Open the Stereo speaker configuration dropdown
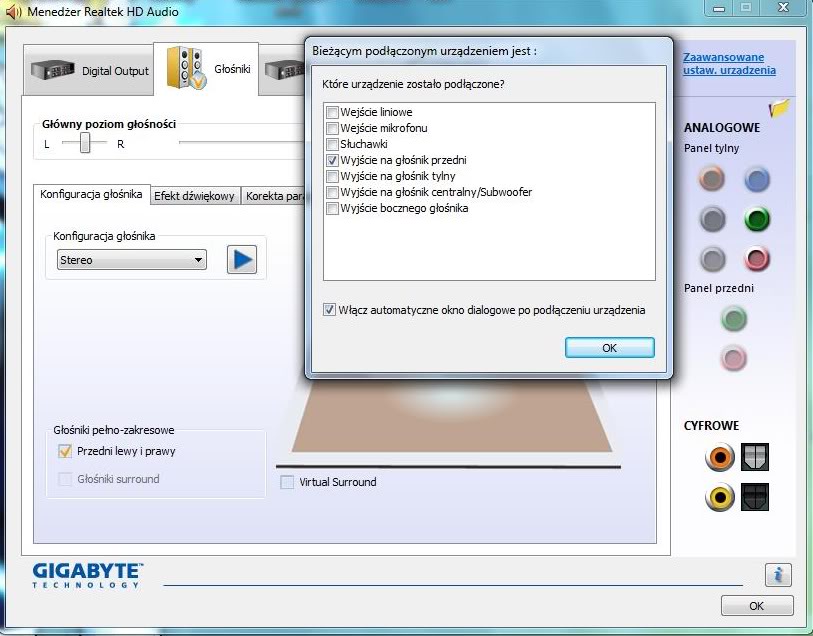 [x=131, y=260]
